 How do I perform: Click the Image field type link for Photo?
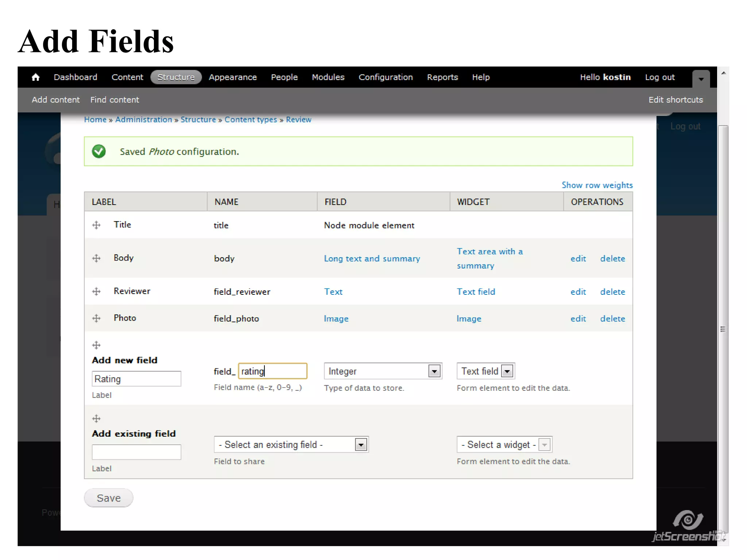[336, 319]
